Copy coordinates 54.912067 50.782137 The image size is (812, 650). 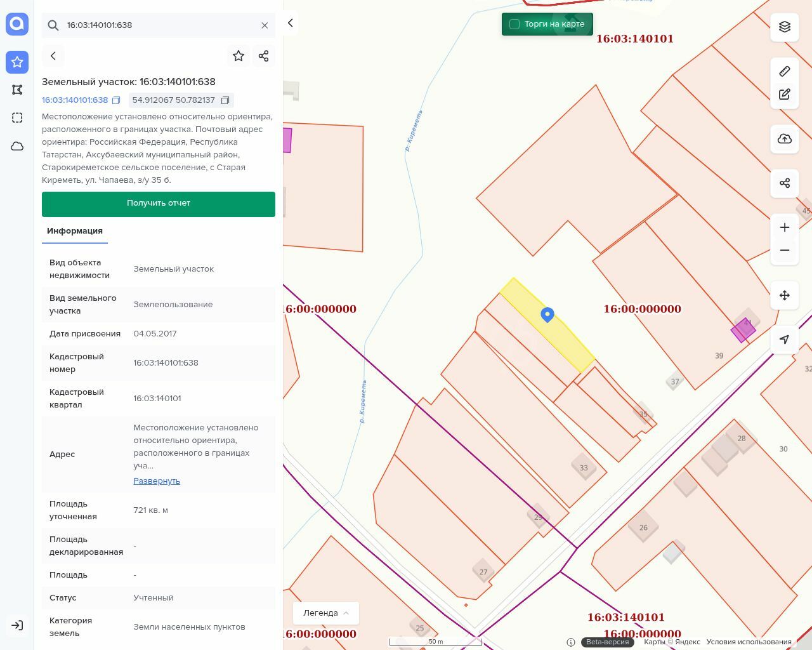[x=225, y=100]
